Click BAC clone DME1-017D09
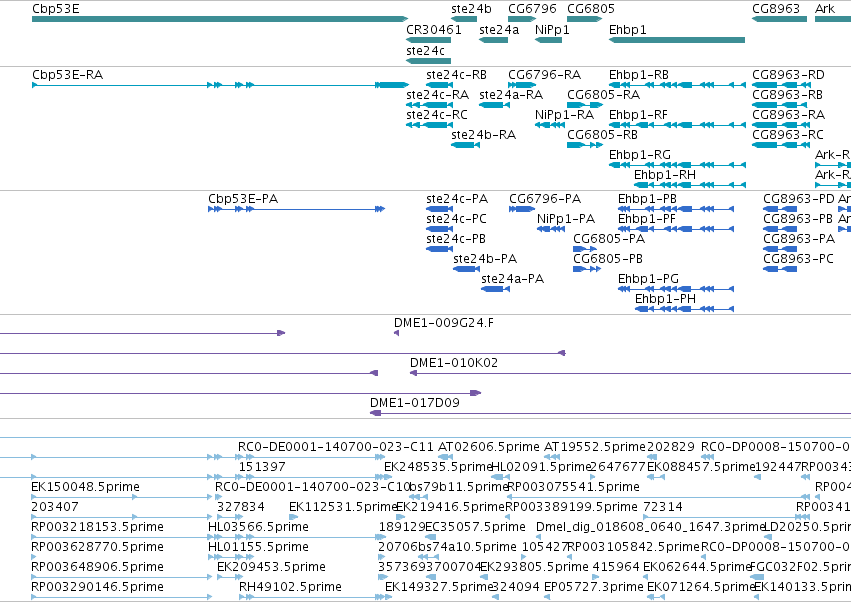Image resolution: width=851 pixels, height=602 pixels. click(415, 403)
